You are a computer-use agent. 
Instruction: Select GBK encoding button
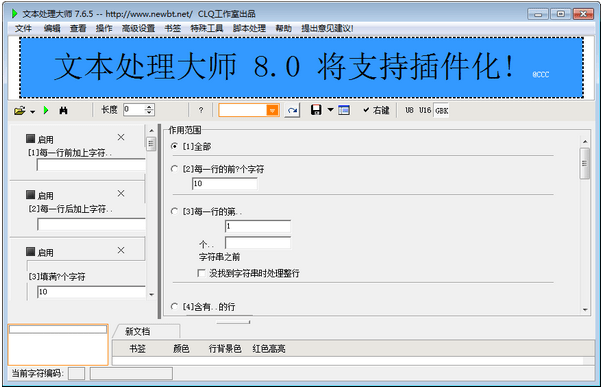point(441,111)
